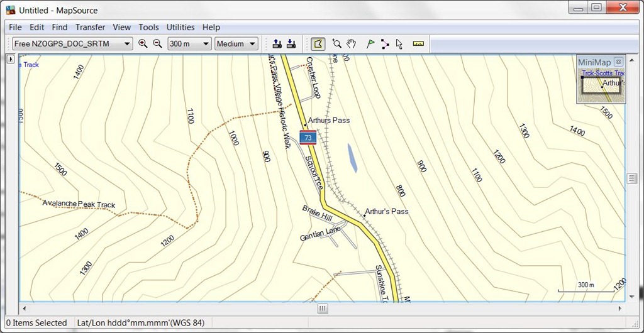Click the MiniMap panel title
Screen dimensions: 644x333
point(594,62)
